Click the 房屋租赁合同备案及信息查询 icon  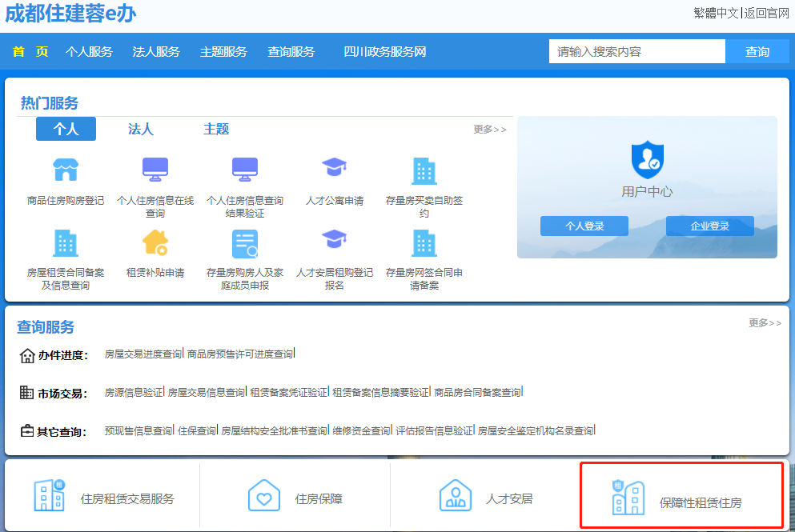[x=66, y=242]
